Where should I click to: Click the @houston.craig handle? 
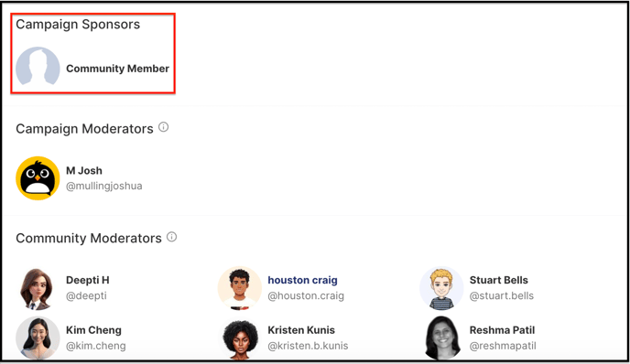tap(306, 295)
